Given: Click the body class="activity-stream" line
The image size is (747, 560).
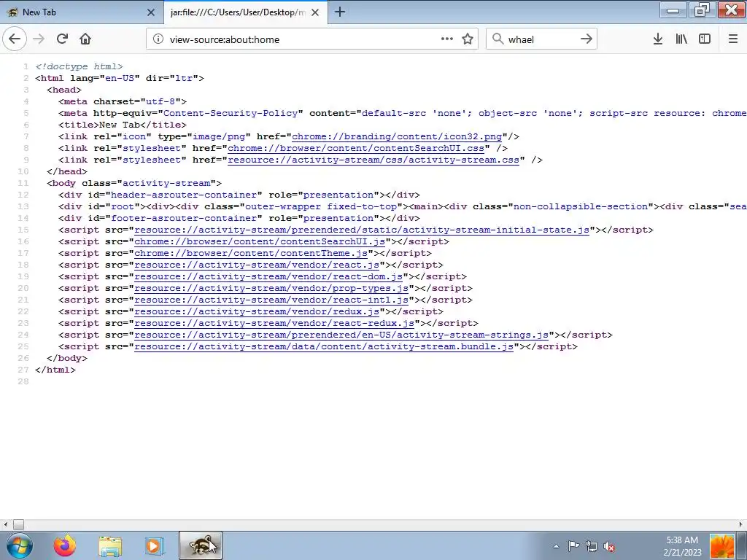Looking at the screenshot, I should [x=134, y=183].
